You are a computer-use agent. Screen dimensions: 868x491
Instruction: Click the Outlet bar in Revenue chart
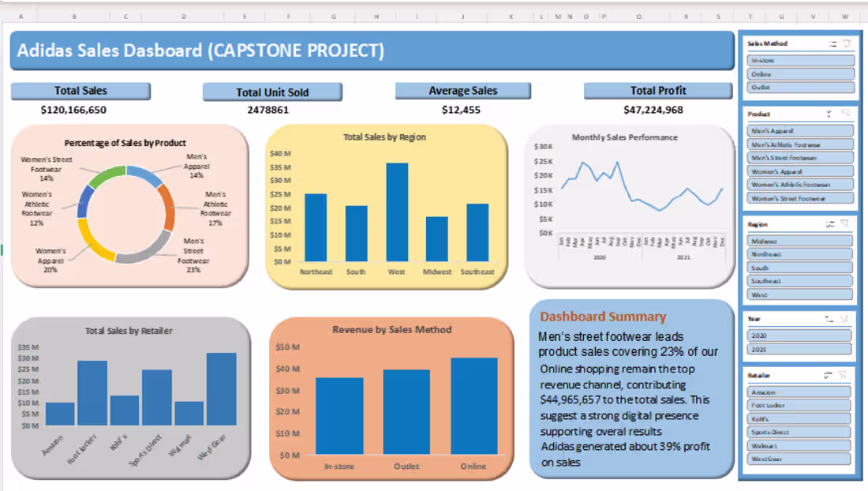click(x=406, y=412)
